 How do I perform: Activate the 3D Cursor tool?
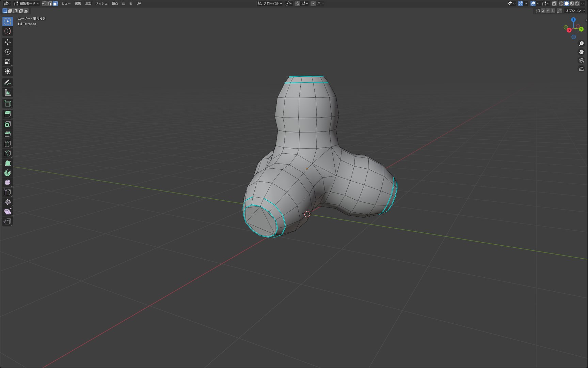pos(7,31)
